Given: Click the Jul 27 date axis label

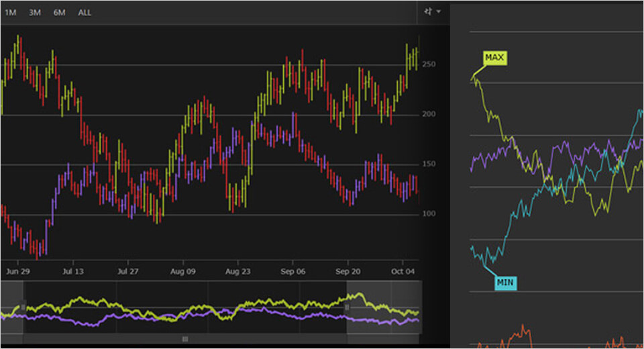Looking at the screenshot, I should (x=127, y=272).
